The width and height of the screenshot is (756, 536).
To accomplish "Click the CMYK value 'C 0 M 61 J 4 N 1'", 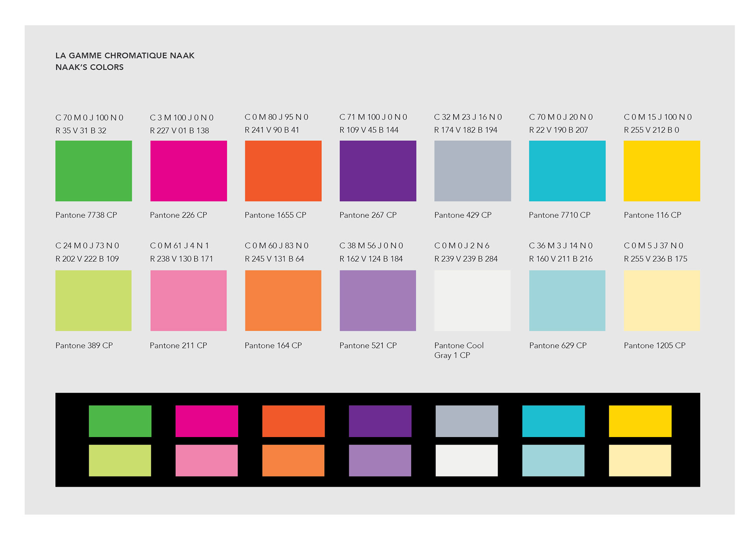I will pos(179,246).
